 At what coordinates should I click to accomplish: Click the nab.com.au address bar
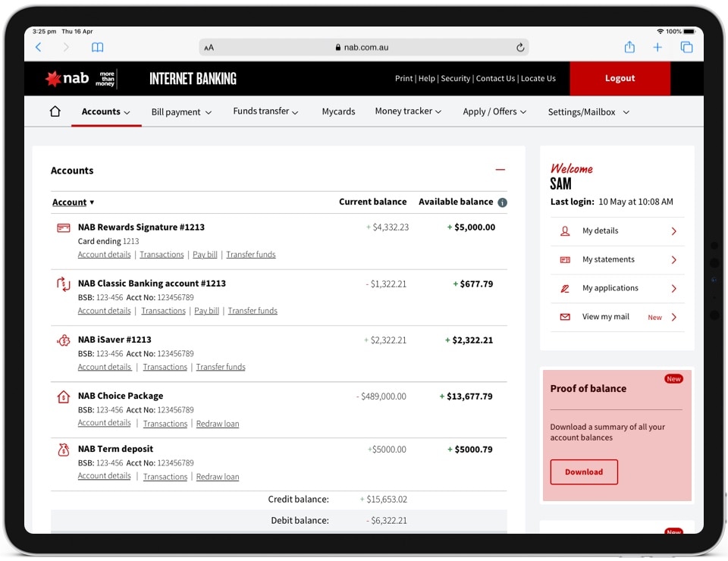[x=363, y=47]
